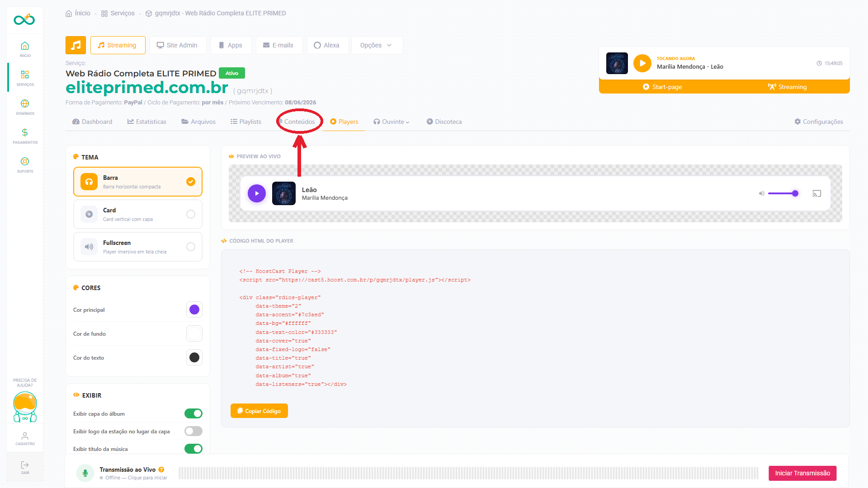The image size is (868, 488).
Task: Click the infinity logo in the sidebar
Action: [24, 19]
